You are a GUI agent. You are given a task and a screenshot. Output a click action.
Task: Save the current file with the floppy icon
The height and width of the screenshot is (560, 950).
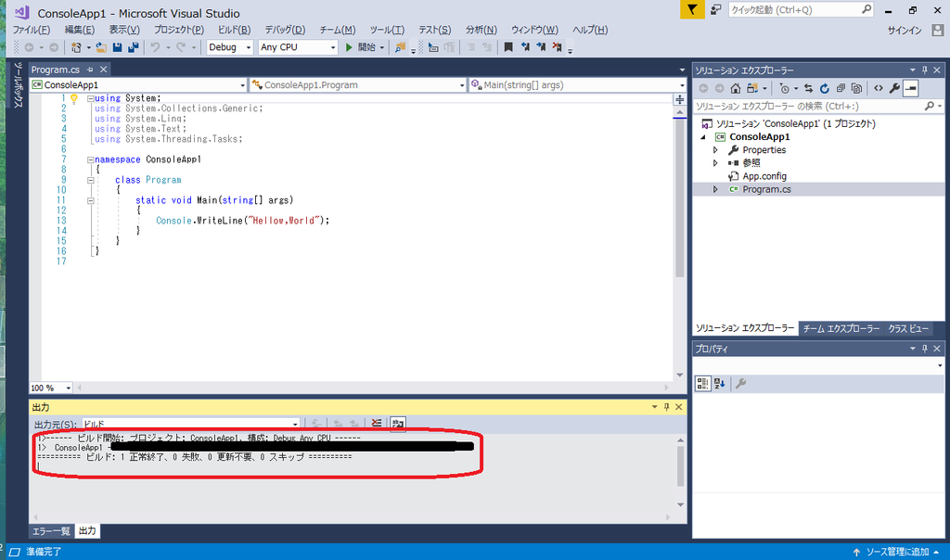coord(118,47)
